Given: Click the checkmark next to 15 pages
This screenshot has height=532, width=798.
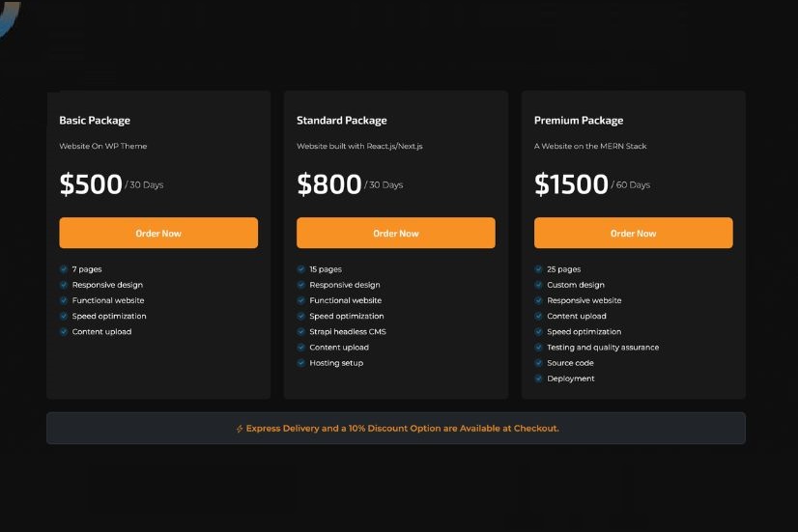Looking at the screenshot, I should [x=301, y=269].
